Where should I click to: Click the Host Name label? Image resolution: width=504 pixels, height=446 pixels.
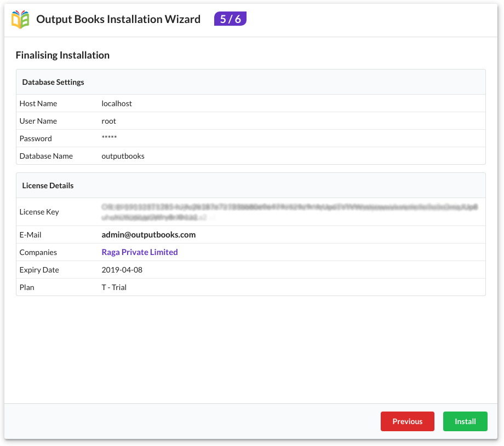coord(38,103)
